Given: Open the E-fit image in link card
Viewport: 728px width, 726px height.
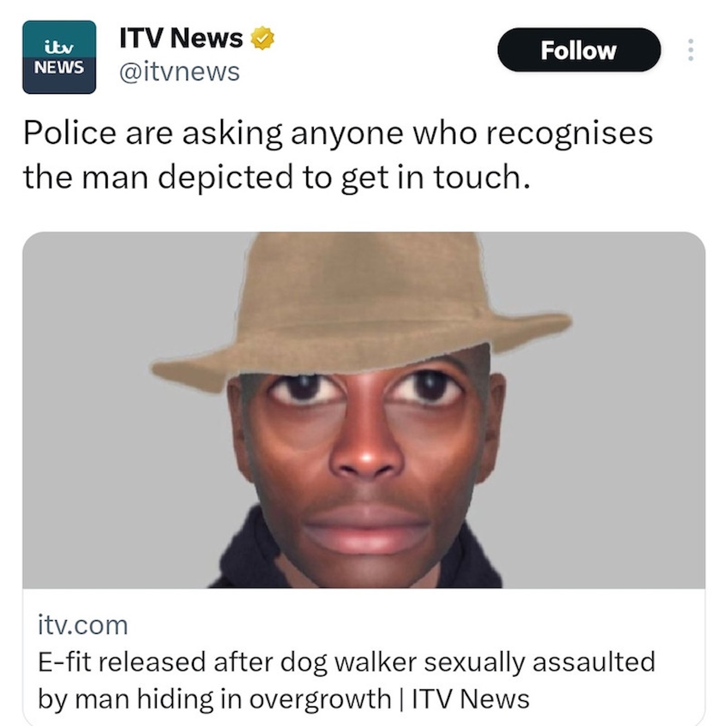Looking at the screenshot, I should (364, 410).
